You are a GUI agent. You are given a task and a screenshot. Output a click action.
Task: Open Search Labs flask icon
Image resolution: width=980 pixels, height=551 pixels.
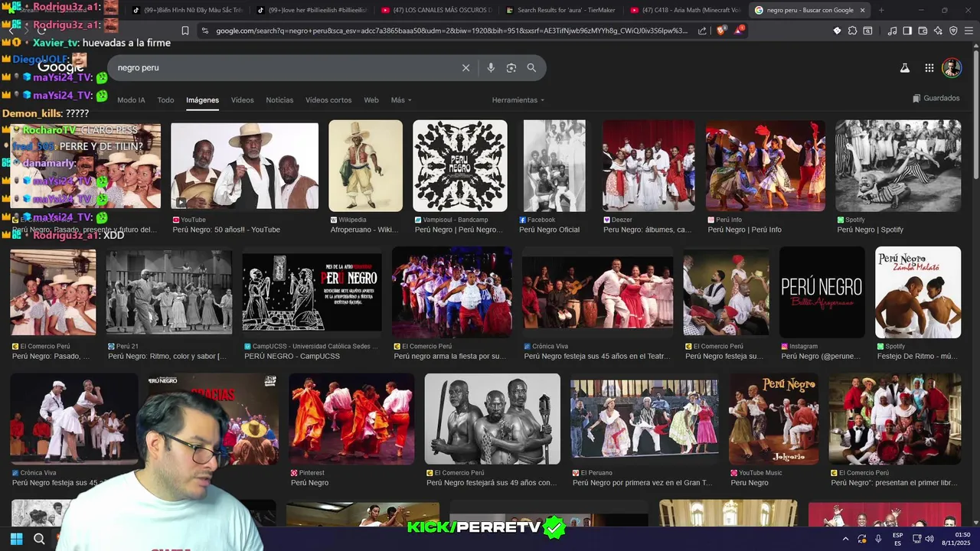(x=904, y=67)
